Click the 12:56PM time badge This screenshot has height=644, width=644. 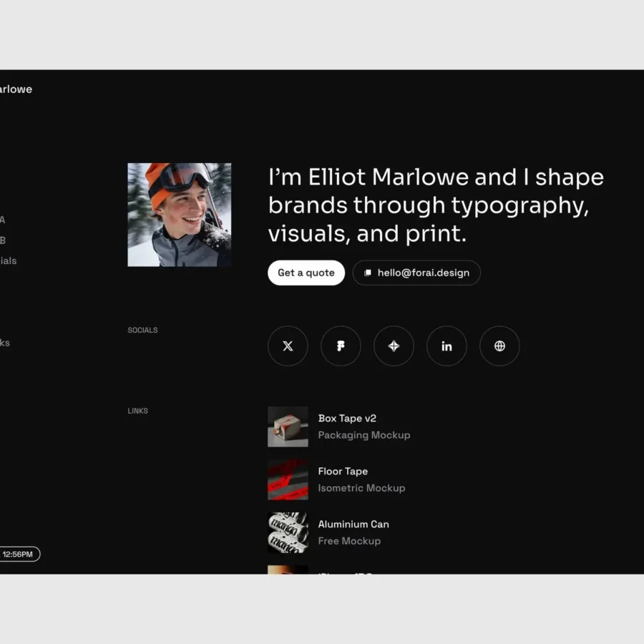click(20, 554)
